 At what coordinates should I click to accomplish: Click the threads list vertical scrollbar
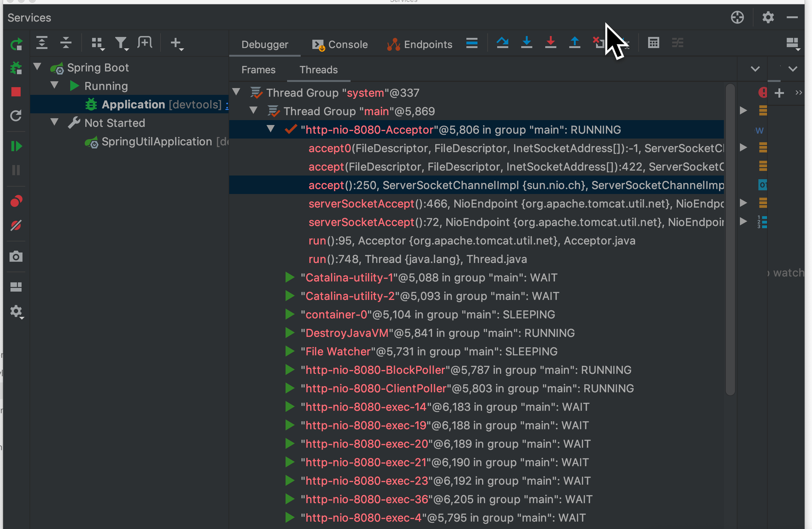click(x=730, y=239)
